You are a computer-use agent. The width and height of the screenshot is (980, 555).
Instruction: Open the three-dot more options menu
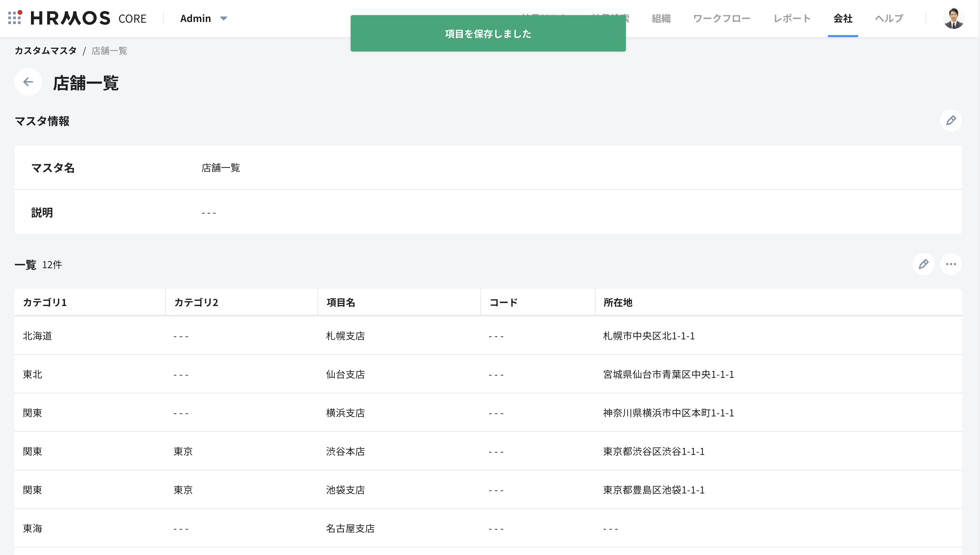click(951, 264)
